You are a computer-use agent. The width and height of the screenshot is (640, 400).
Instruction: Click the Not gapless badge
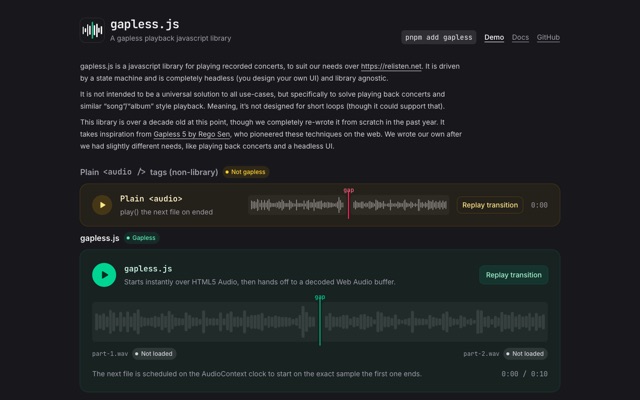(246, 172)
